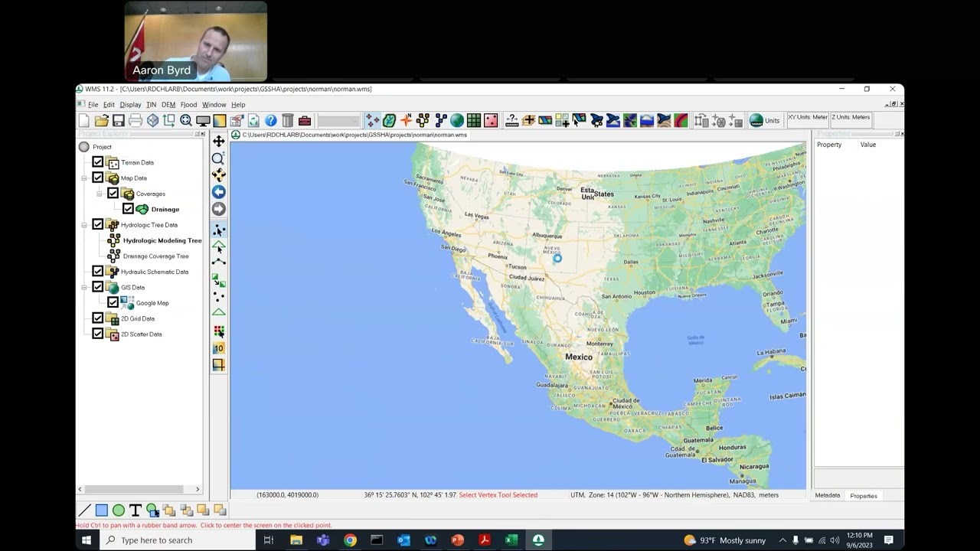The image size is (980, 551).
Task: Open the File menu
Action: pyautogui.click(x=93, y=105)
